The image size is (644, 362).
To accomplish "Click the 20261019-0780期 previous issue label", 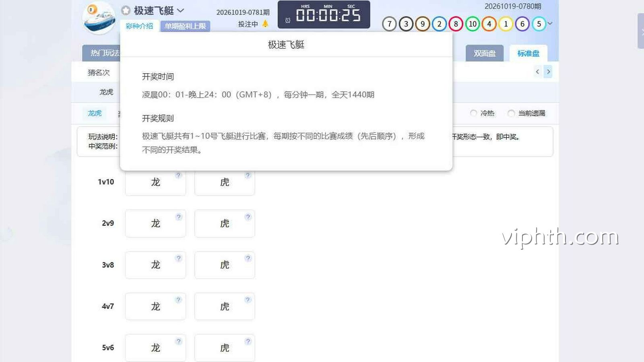I will pos(513,6).
